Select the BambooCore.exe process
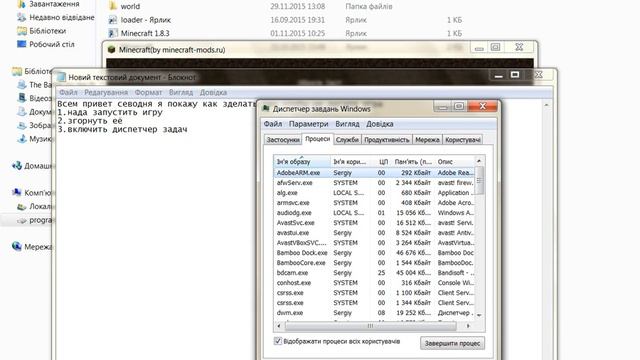The image size is (640, 360). pyautogui.click(x=374, y=263)
